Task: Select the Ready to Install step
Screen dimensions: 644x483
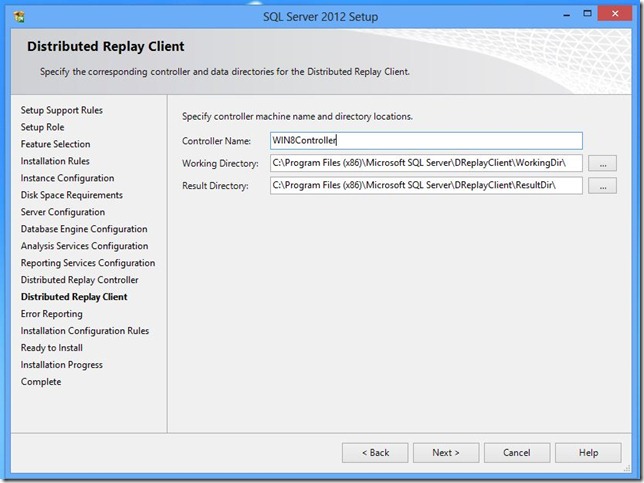Action: pyautogui.click(x=52, y=348)
